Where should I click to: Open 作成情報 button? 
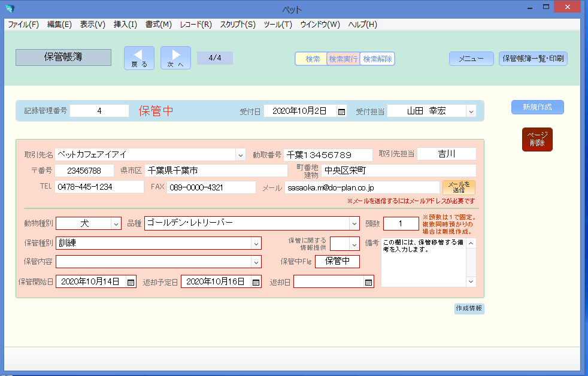(469, 308)
